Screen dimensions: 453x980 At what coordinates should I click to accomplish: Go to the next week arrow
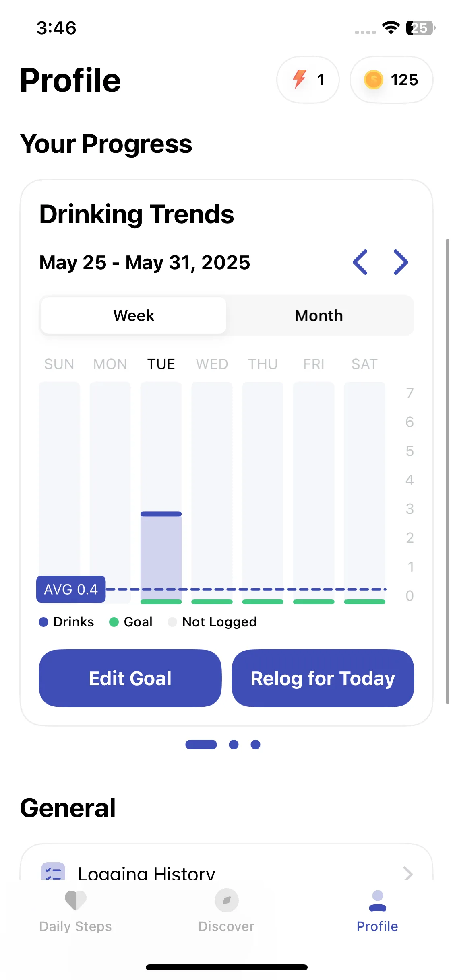pos(401,262)
